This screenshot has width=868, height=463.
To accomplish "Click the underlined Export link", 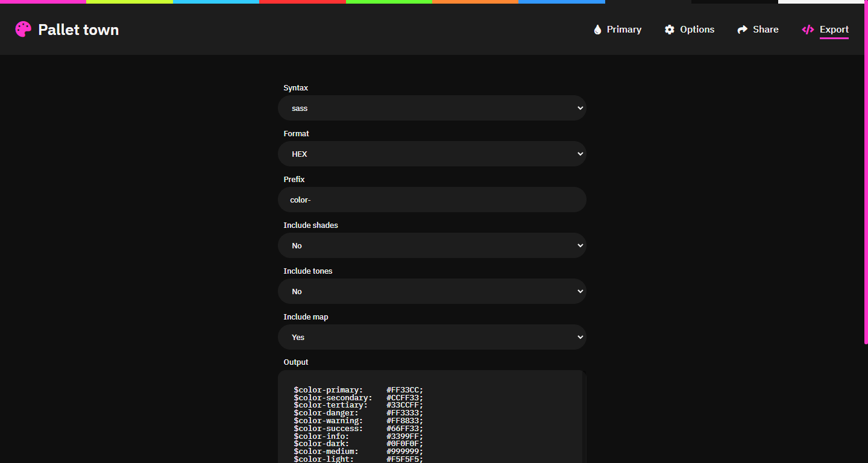I will pyautogui.click(x=834, y=29).
